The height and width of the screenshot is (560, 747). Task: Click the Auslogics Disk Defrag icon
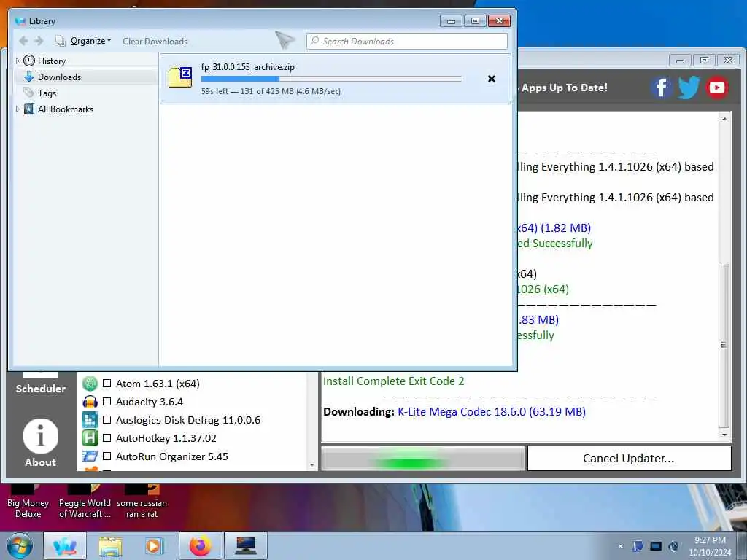90,420
